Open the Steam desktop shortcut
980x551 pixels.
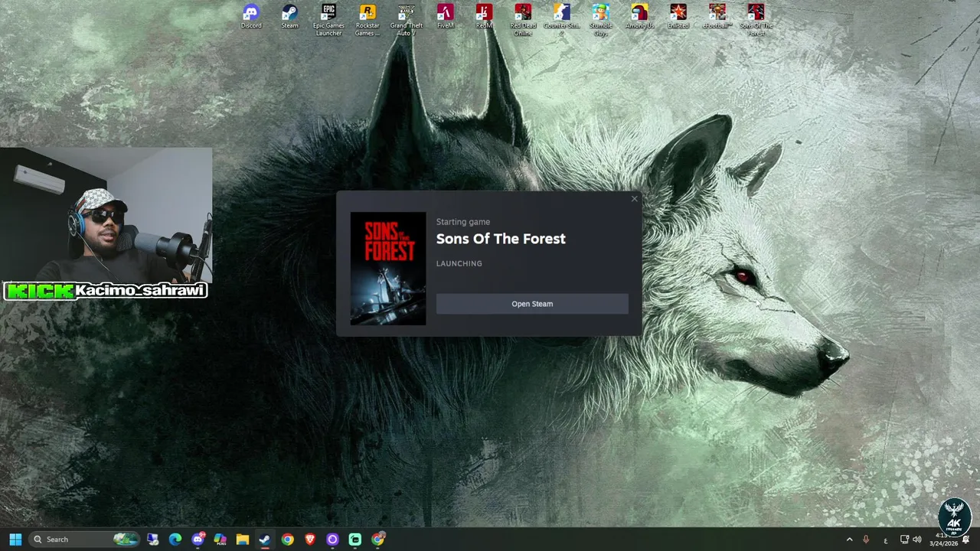pyautogui.click(x=289, y=17)
